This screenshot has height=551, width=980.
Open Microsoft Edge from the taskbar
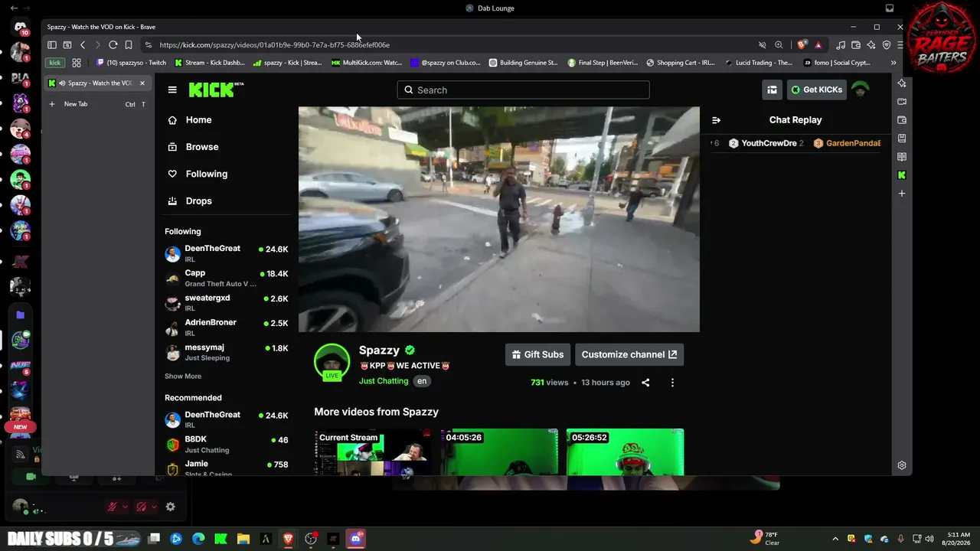tap(198, 539)
